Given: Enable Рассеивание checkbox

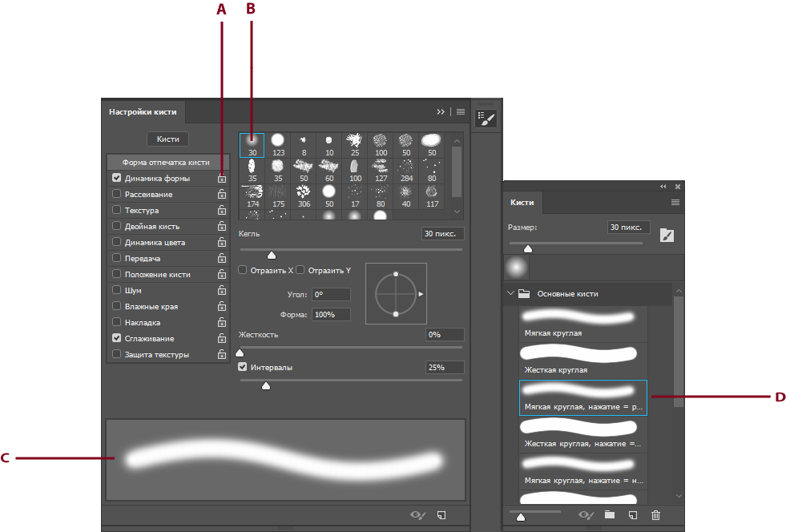Looking at the screenshot, I should tap(117, 194).
